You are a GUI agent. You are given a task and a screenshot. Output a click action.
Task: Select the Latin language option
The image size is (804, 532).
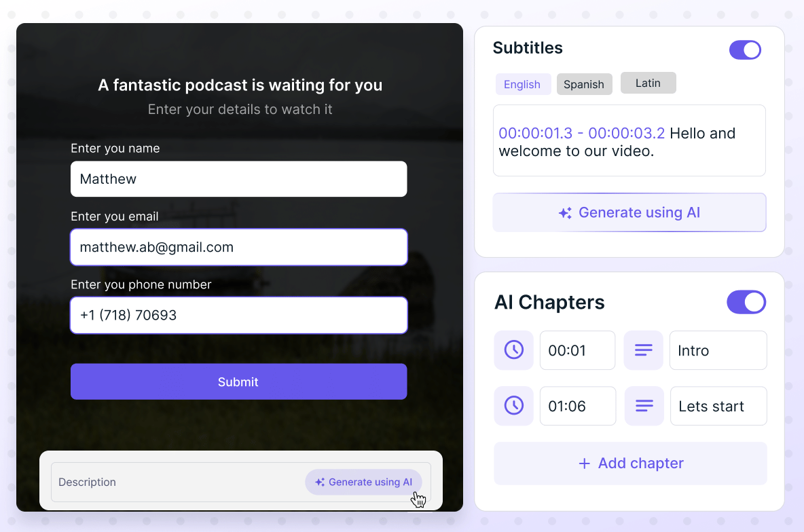(648, 83)
